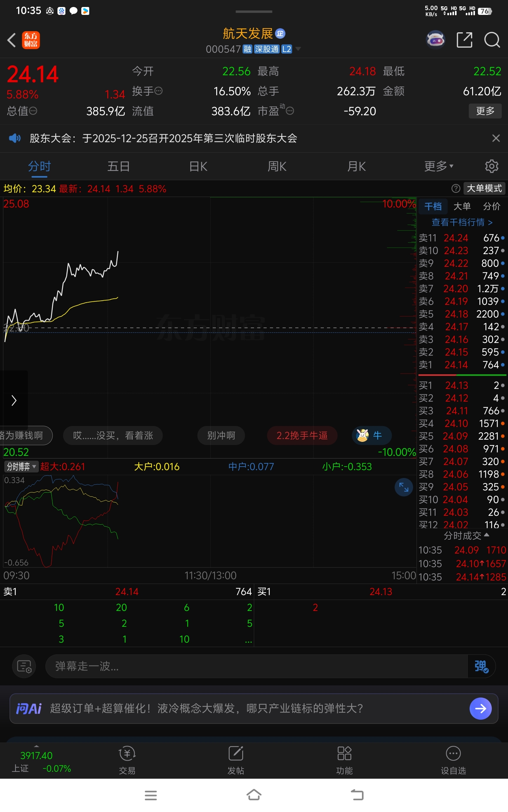508x812 pixels.
Task: Tap the announcement speaker icon
Action: click(15, 138)
